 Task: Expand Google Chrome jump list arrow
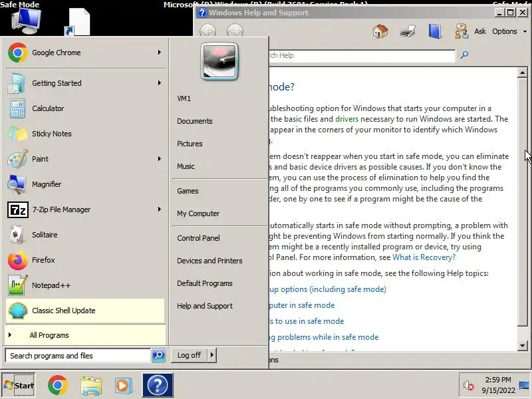pyautogui.click(x=159, y=53)
